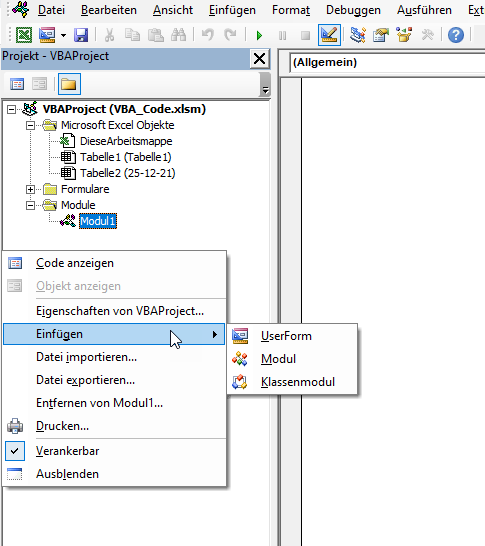Screen dimensions: 485x546
Task: Open the Properties Window toolbar icon
Action: coord(381,35)
